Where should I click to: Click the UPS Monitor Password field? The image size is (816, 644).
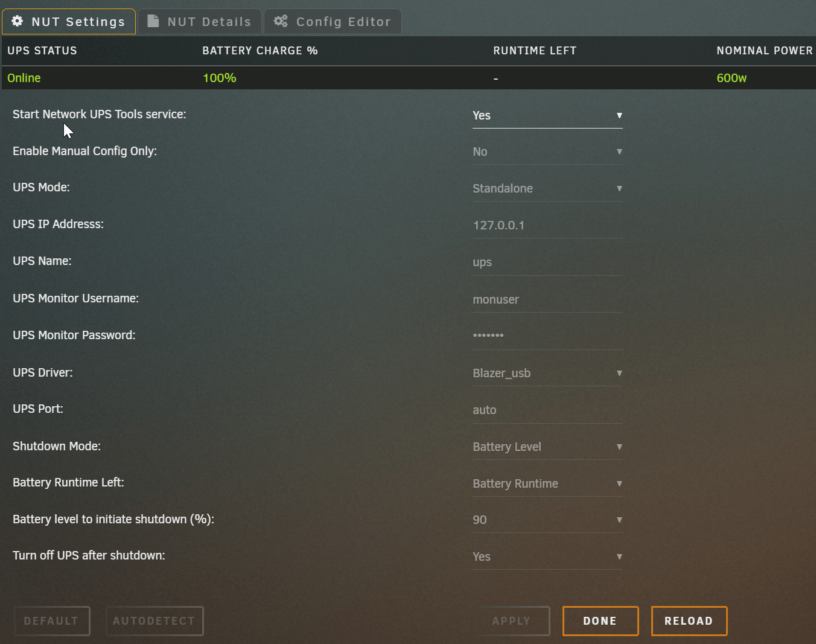coord(547,337)
